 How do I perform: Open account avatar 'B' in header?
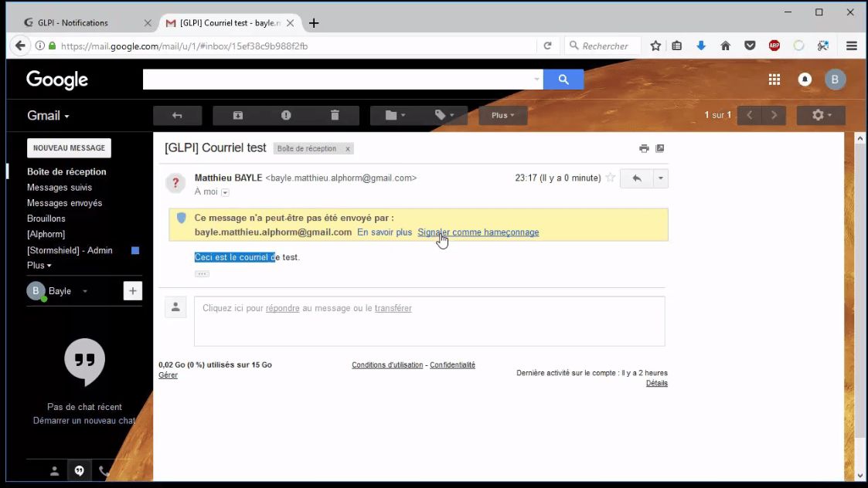pos(835,80)
